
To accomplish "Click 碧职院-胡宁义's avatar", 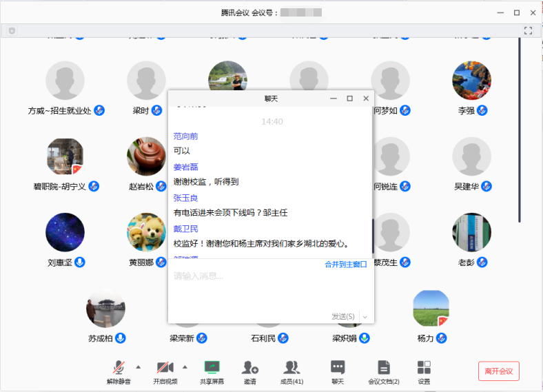I will click(x=65, y=156).
